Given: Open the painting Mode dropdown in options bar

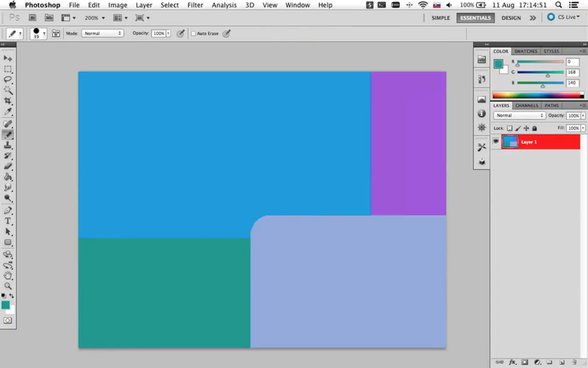Looking at the screenshot, I should [102, 33].
